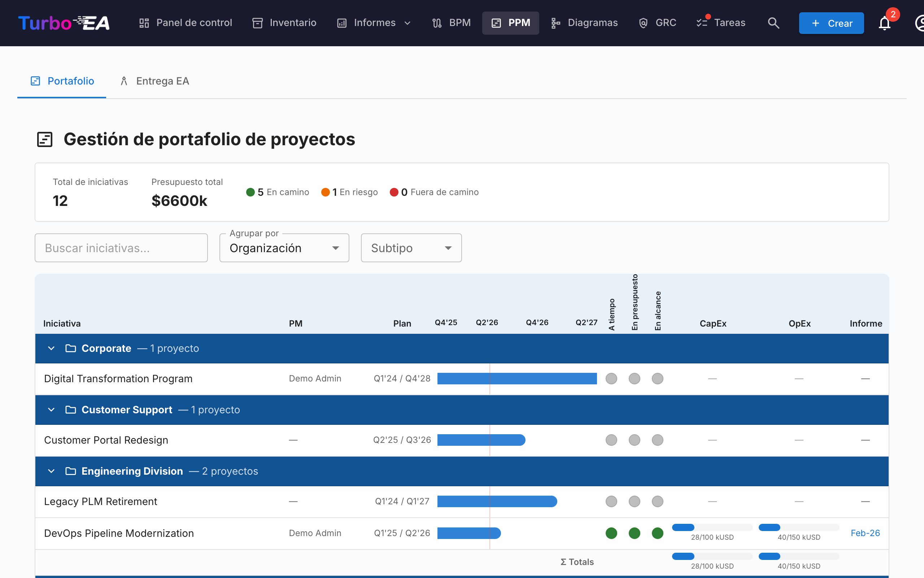The width and height of the screenshot is (924, 578).
Task: Click Legacy PLM En alcance gray dot
Action: pyautogui.click(x=658, y=501)
